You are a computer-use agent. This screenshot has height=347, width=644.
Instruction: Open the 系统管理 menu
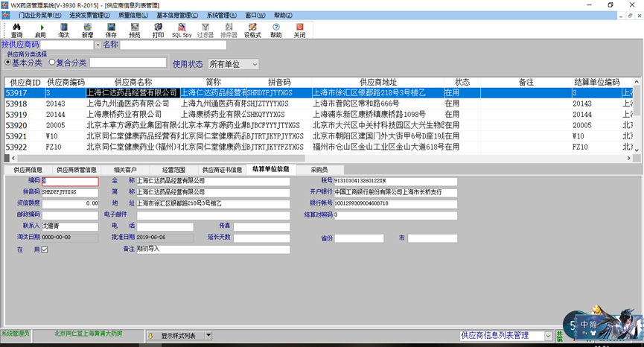click(221, 15)
